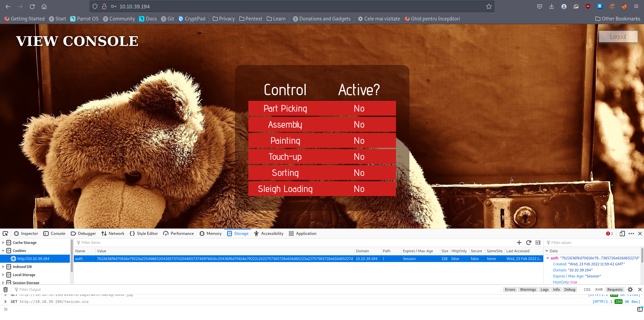Viewport: 644px width, 320px height.
Task: Toggle the Errors filter in console
Action: pos(510,290)
